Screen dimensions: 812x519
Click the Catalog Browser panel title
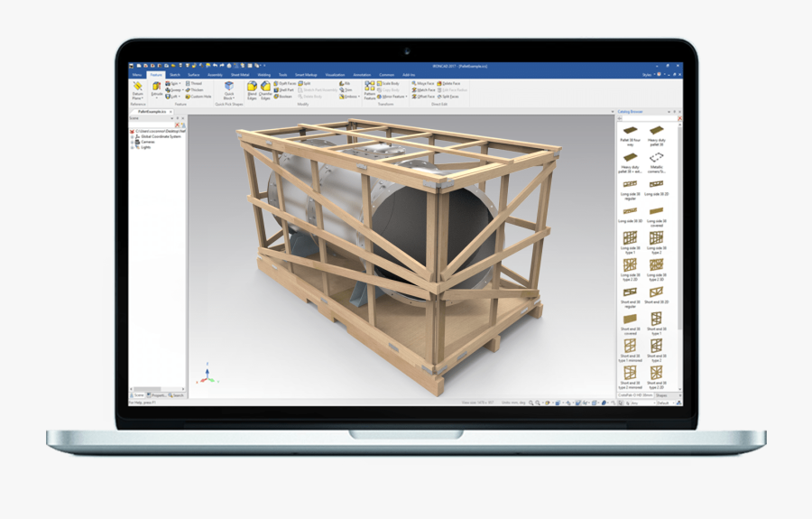pyautogui.click(x=632, y=111)
